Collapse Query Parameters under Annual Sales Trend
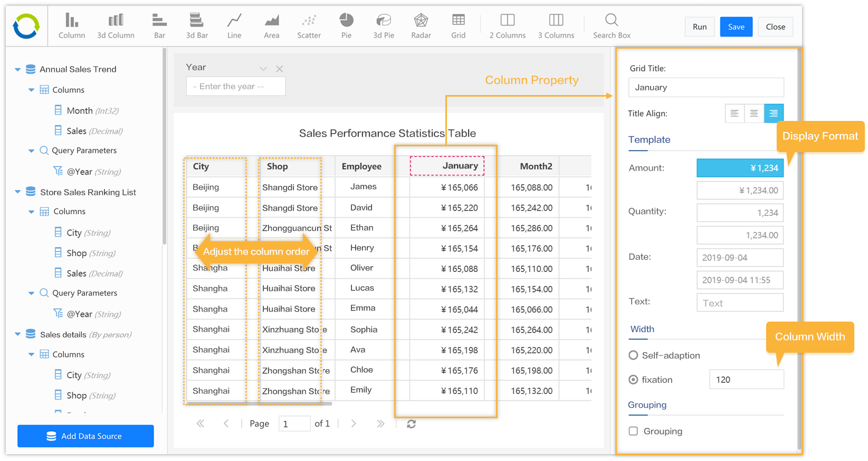 31,150
